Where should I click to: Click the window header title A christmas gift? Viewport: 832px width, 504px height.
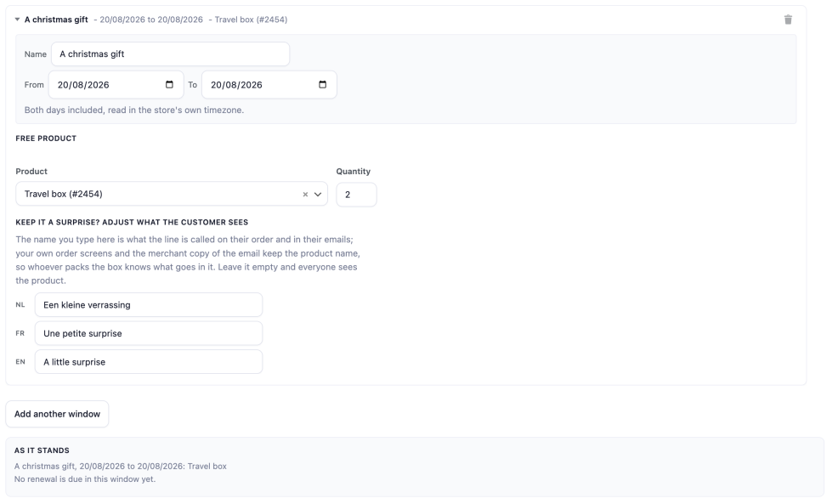coord(56,20)
